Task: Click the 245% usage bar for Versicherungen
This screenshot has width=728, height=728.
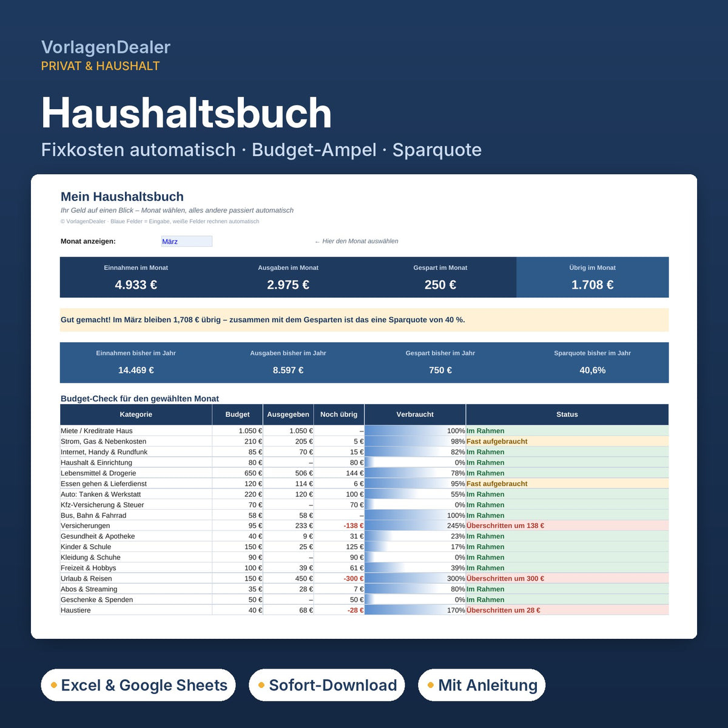Action: pyautogui.click(x=415, y=526)
